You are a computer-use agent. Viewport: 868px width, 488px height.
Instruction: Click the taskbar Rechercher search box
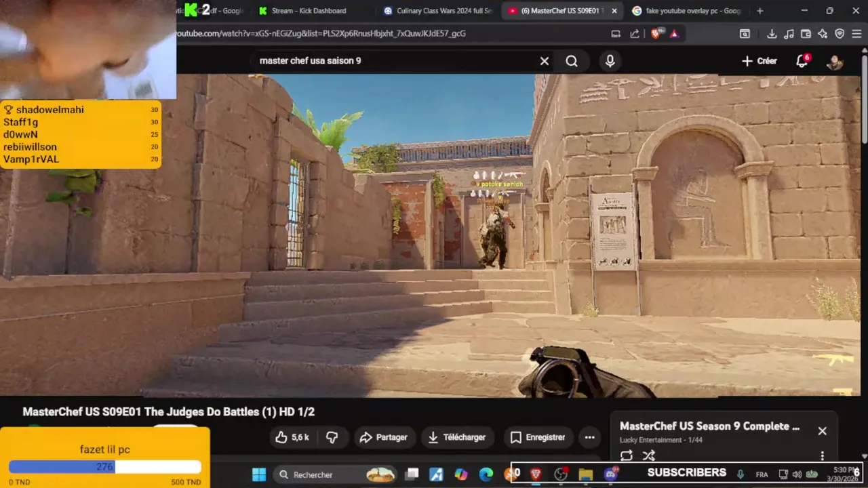pyautogui.click(x=336, y=474)
